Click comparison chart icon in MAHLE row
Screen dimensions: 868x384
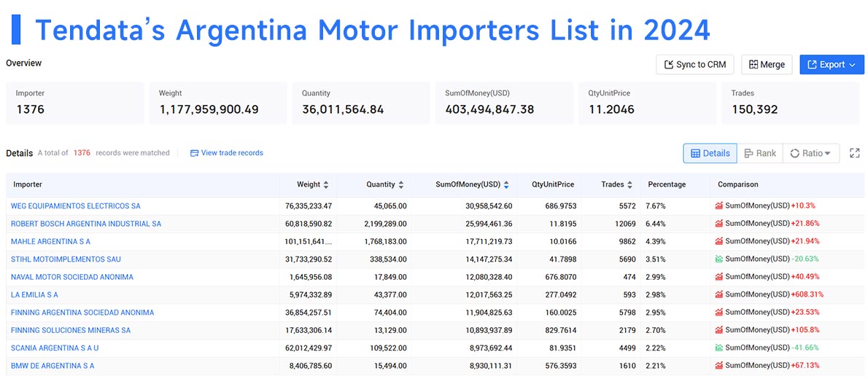tap(719, 241)
